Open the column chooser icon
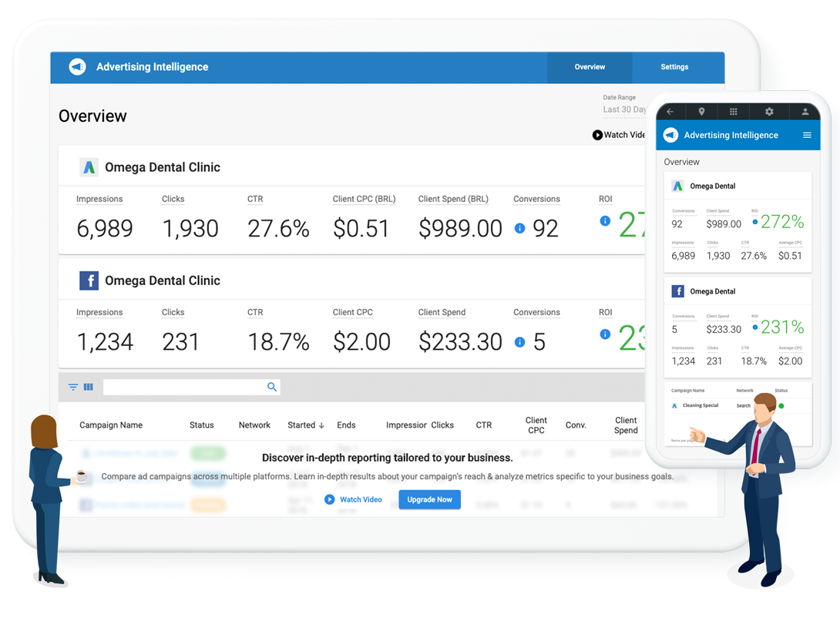Viewport: 840px width, 618px height. click(x=89, y=387)
